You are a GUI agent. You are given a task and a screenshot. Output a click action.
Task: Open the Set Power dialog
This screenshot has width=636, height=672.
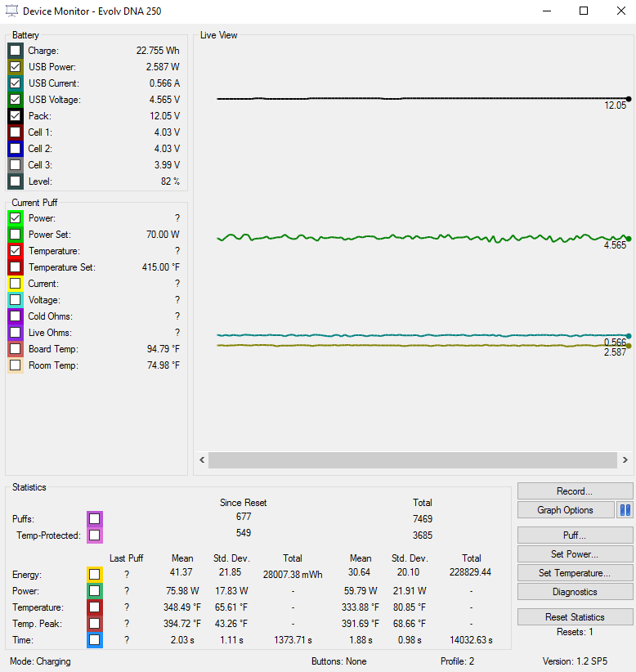tap(575, 554)
